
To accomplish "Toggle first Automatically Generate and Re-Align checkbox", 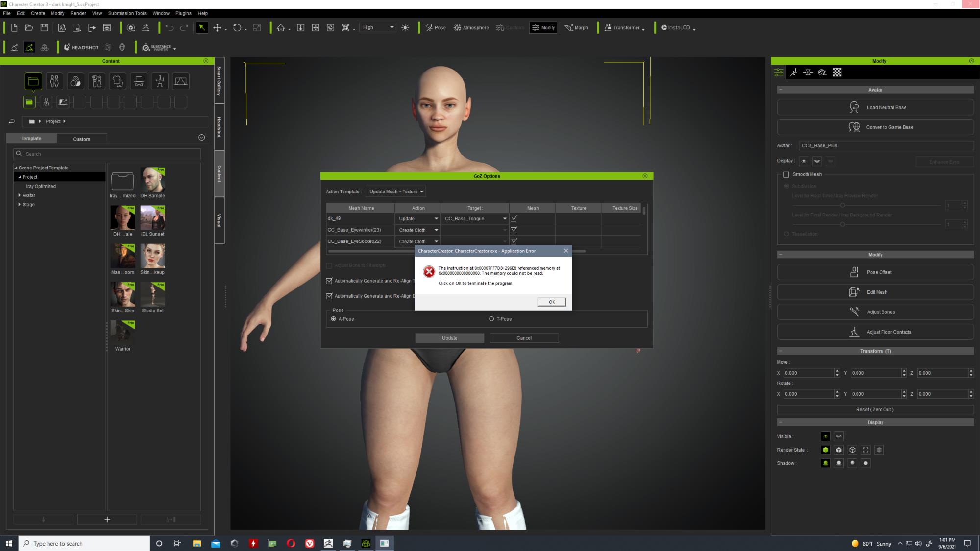I will (x=329, y=281).
